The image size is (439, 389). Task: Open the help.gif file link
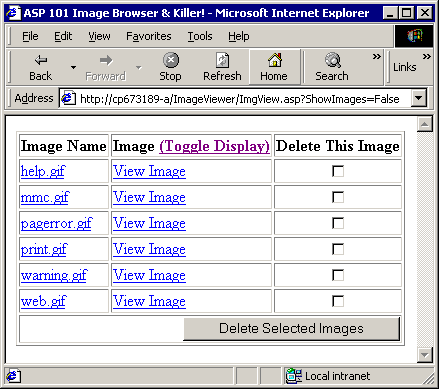pos(43,171)
